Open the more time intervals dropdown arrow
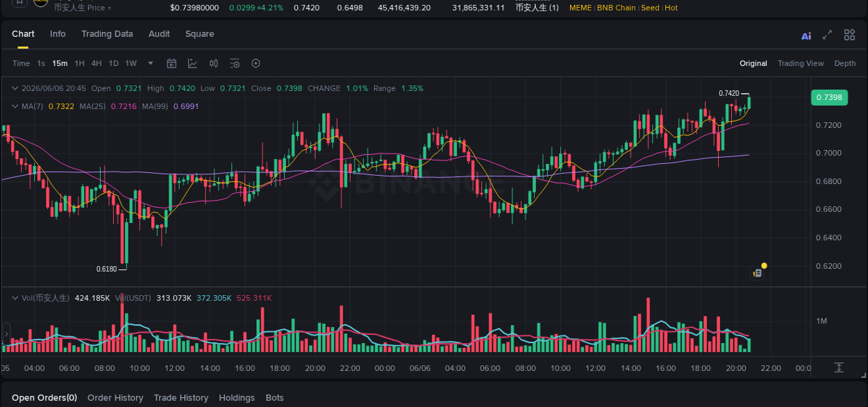The image size is (868, 407). coord(151,63)
